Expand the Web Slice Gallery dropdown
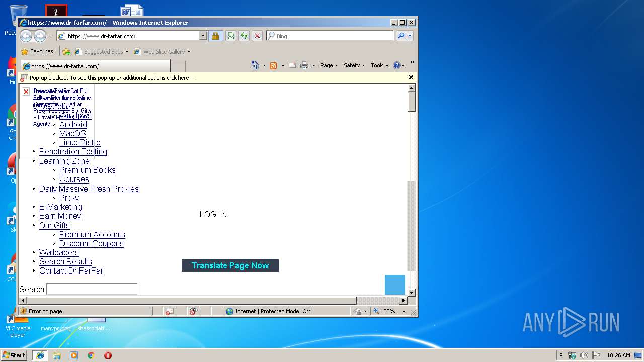 coord(189,52)
